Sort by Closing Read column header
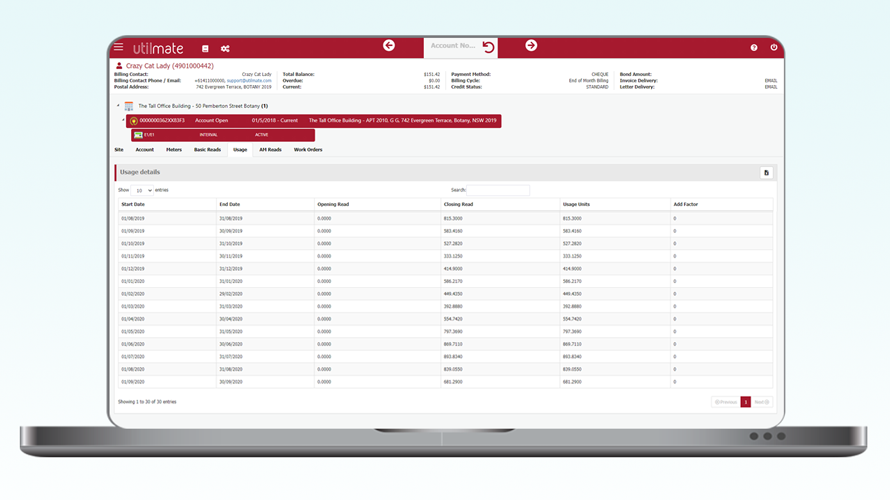Screen dimensions: 890x500 (500, 204)
